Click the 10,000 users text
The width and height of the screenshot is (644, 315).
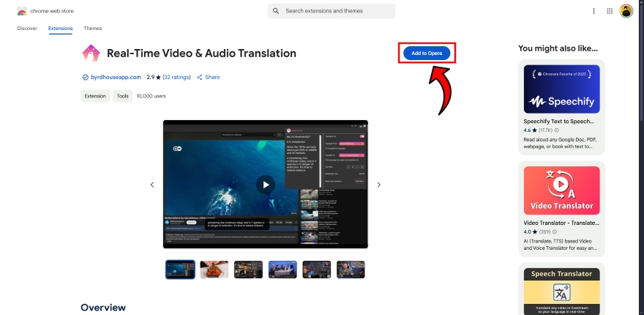[x=151, y=96]
